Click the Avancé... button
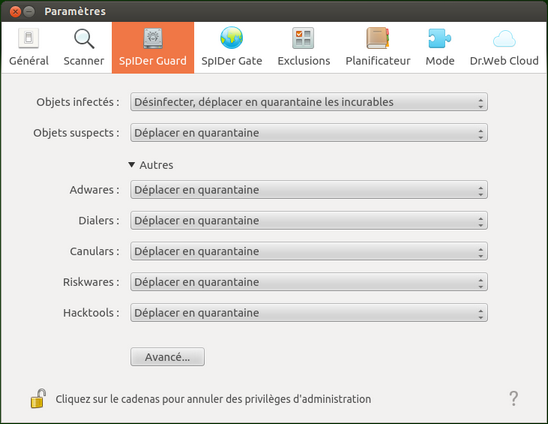The image size is (548, 424). coord(167,357)
